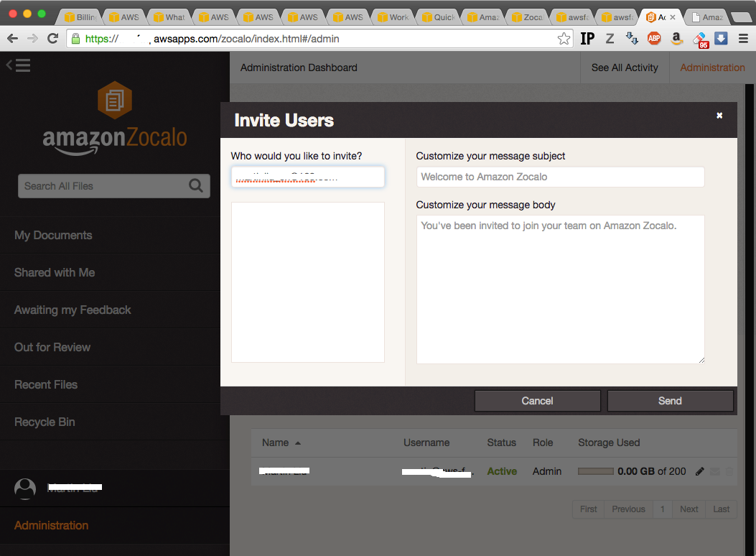Click the Amazon Zocalo logo

115,119
